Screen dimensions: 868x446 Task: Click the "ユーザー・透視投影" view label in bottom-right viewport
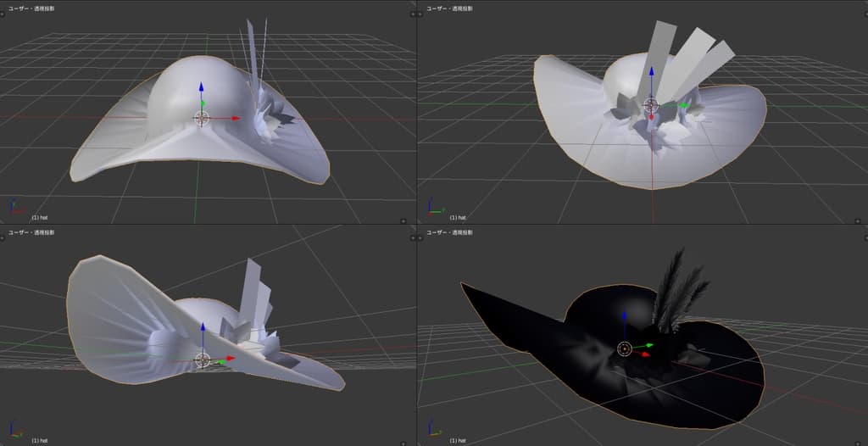[x=449, y=231]
